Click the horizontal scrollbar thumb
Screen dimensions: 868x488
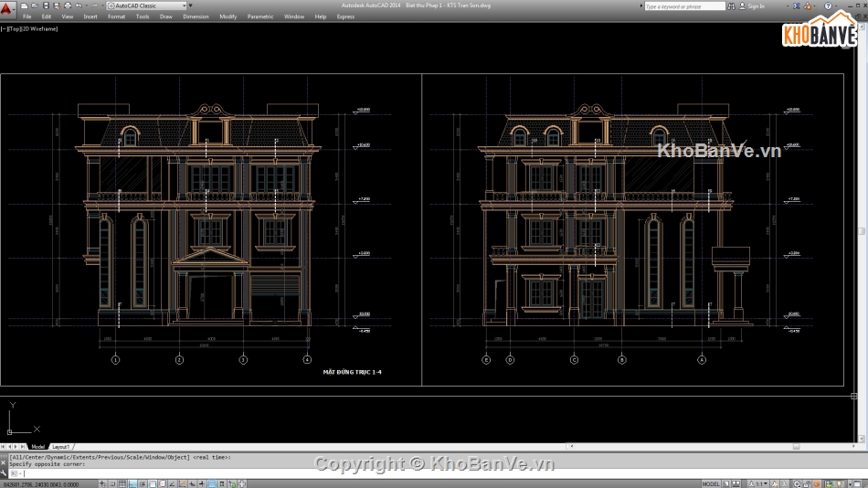tap(796, 447)
